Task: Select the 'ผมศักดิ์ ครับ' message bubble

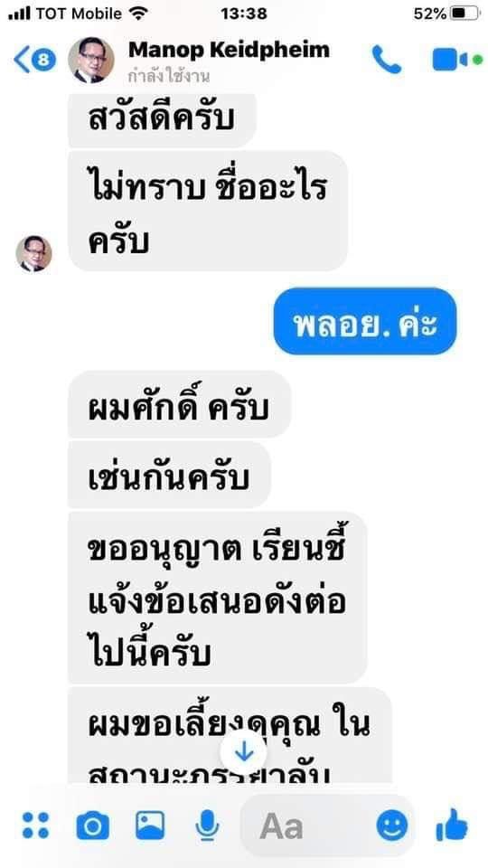Action: 179,405
